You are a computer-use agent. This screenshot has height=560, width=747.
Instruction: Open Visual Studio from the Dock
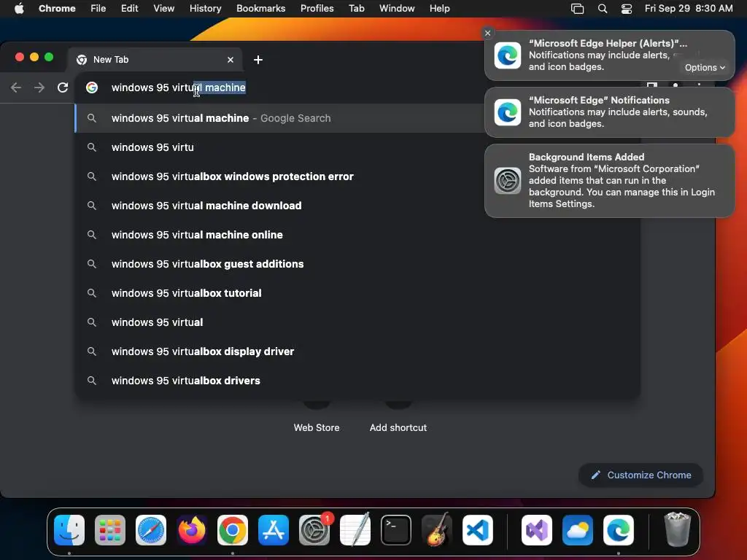(x=537, y=530)
